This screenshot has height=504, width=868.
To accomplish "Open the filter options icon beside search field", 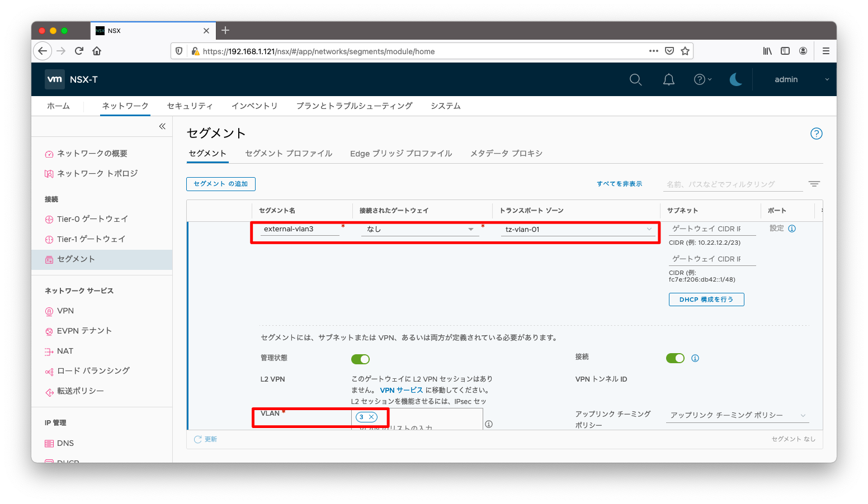I will point(814,184).
